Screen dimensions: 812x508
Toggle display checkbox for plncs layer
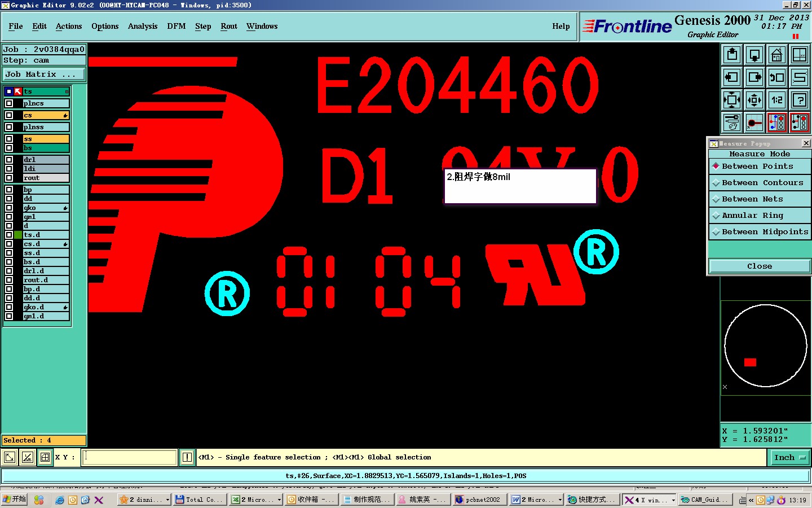(9, 103)
